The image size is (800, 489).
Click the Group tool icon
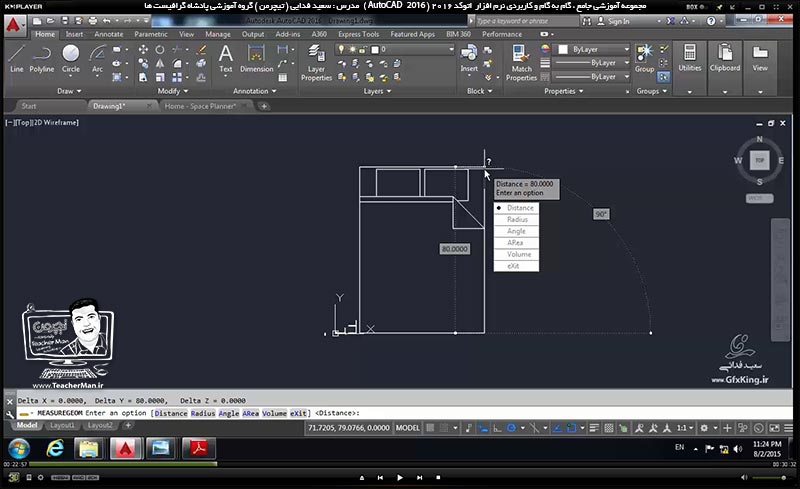(x=644, y=59)
